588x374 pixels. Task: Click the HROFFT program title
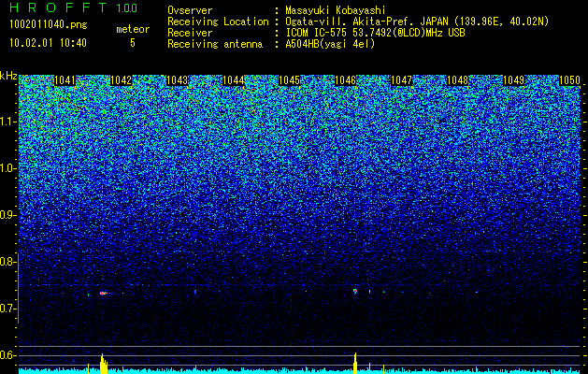59,7
